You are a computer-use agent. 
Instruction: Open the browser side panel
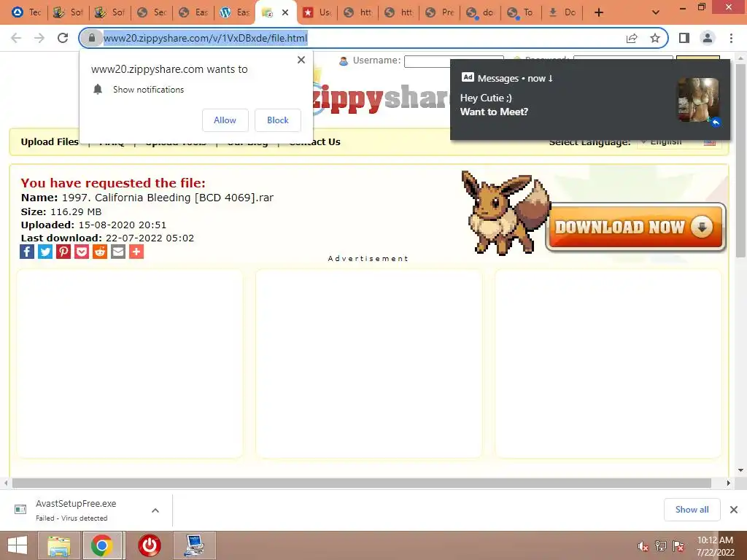tap(684, 38)
